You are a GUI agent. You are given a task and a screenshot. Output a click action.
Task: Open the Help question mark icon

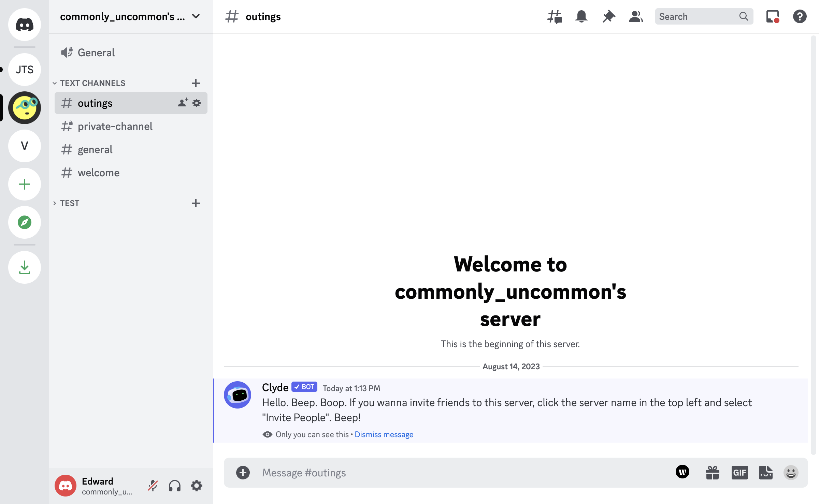click(800, 16)
